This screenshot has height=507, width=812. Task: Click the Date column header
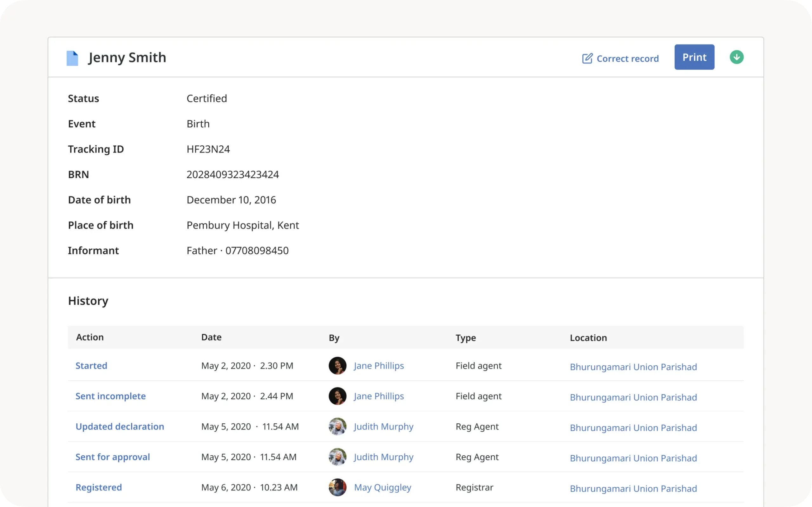click(x=211, y=337)
